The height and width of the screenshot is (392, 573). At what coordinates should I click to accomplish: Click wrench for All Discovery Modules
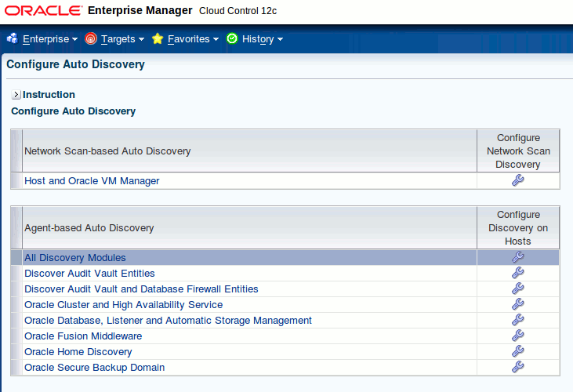pyautogui.click(x=518, y=257)
